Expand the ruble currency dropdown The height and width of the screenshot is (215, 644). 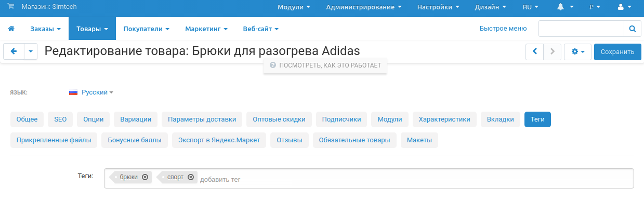click(595, 7)
